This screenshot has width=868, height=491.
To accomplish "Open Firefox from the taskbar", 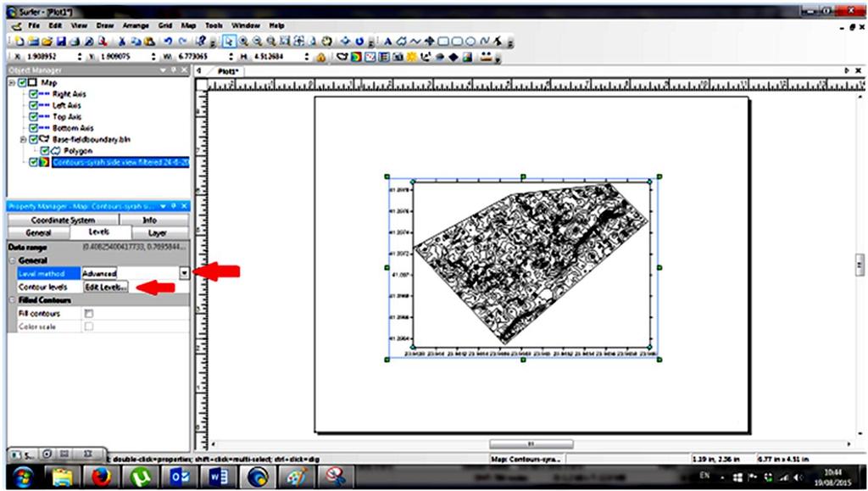I will (x=101, y=476).
